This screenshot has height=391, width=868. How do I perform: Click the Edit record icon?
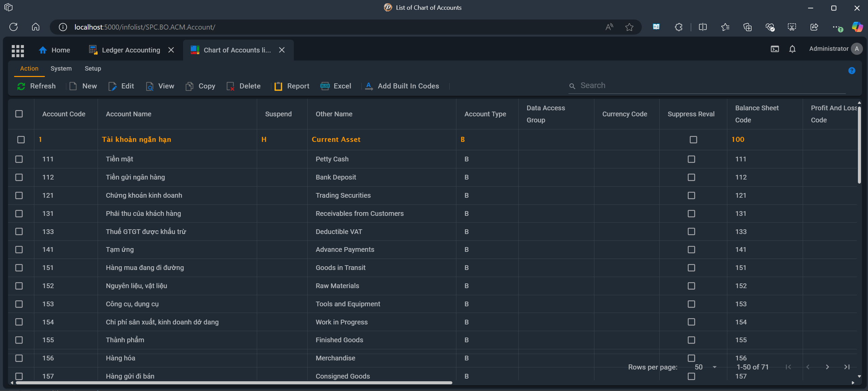(x=112, y=86)
